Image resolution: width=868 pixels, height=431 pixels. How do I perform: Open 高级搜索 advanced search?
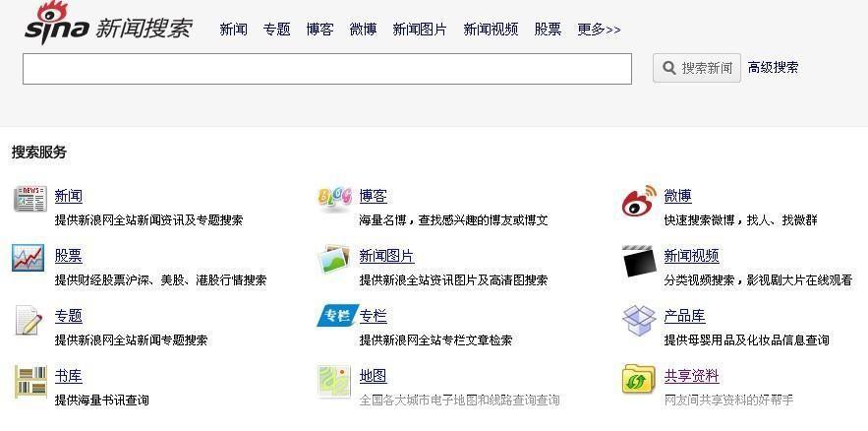(774, 68)
